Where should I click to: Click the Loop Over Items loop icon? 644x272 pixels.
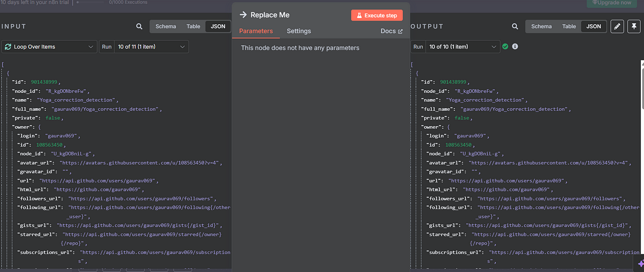[x=8, y=47]
